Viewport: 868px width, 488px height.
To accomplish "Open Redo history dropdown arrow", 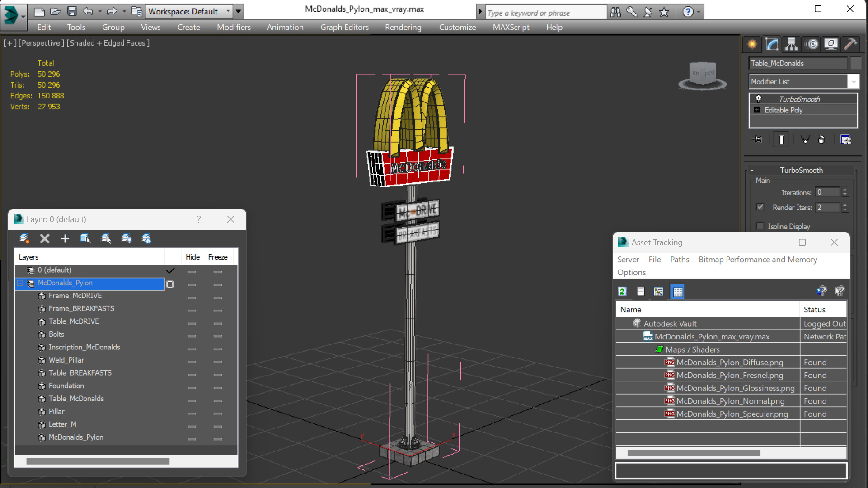I will tap(124, 11).
